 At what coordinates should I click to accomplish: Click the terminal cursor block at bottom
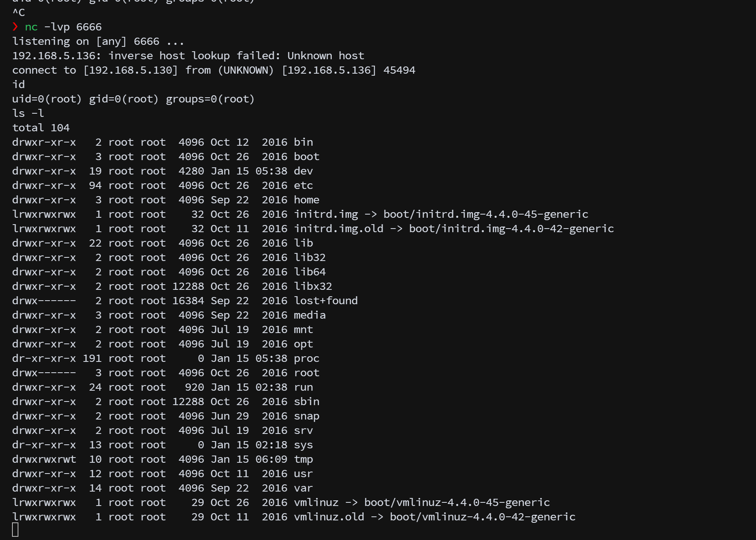pos(15,530)
